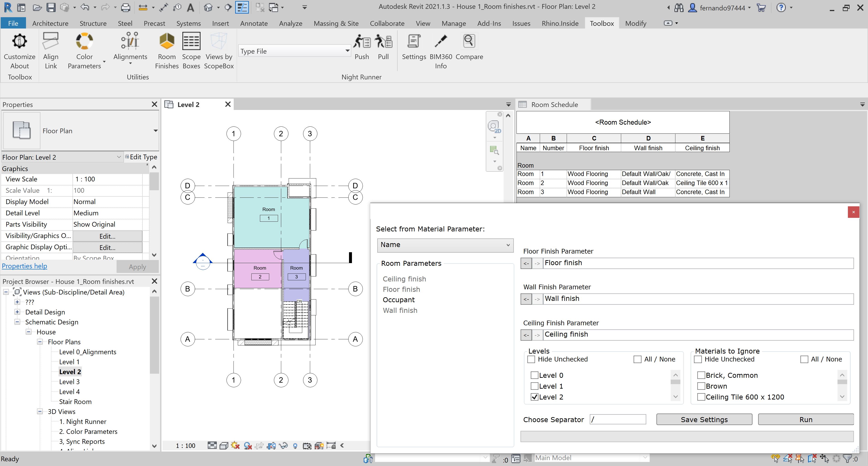Collapse the Schematic Design node
This screenshot has height=466, width=868.
17,322
